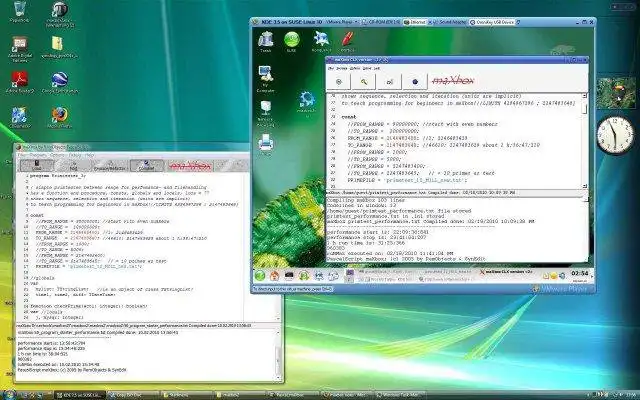Screen dimensions: 640x400
Task: Open the Konqueror star icon on KDE desktop
Action: coord(321,42)
